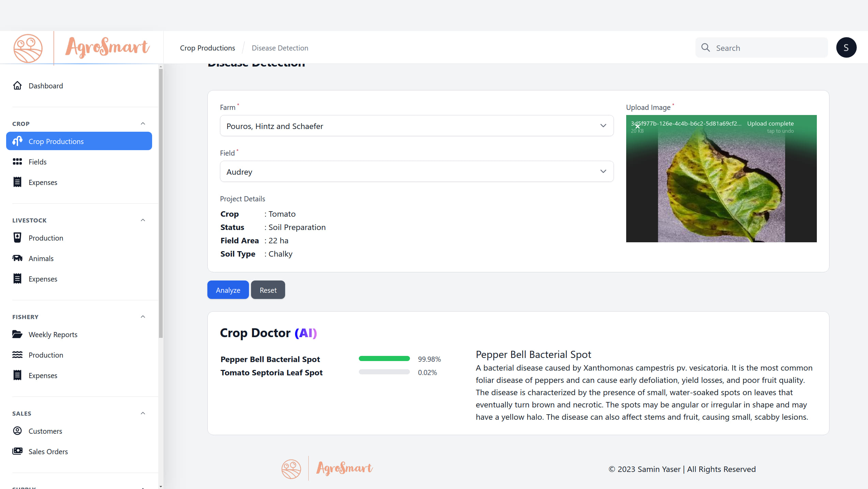Open Weekly Reports folder icon
The height and width of the screenshot is (489, 868).
tap(17, 334)
